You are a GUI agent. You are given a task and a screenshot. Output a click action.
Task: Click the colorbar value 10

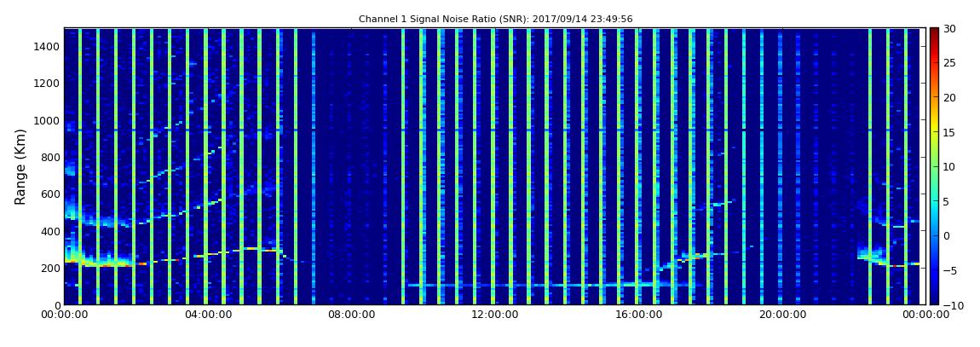pyautogui.click(x=949, y=166)
